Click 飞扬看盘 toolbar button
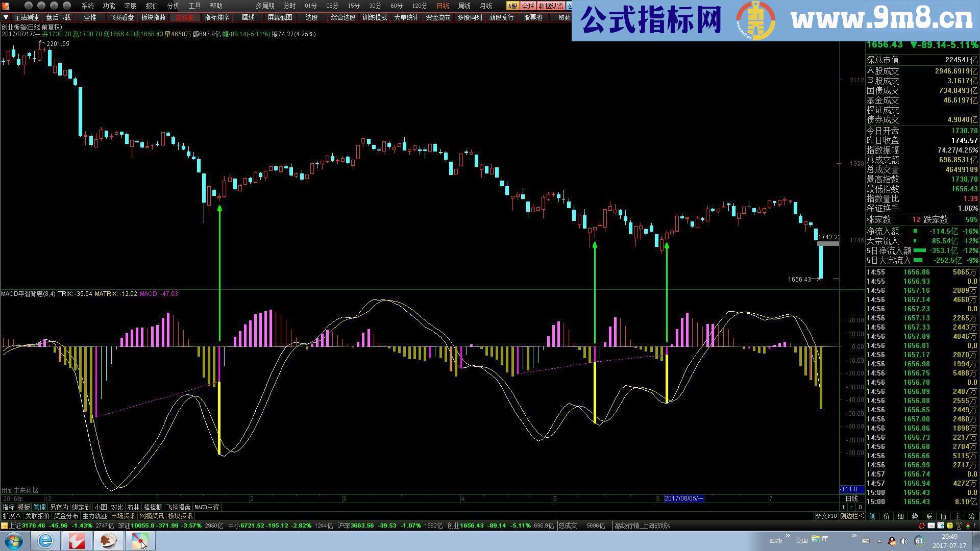Screen dimensions: 980x551 [121, 17]
